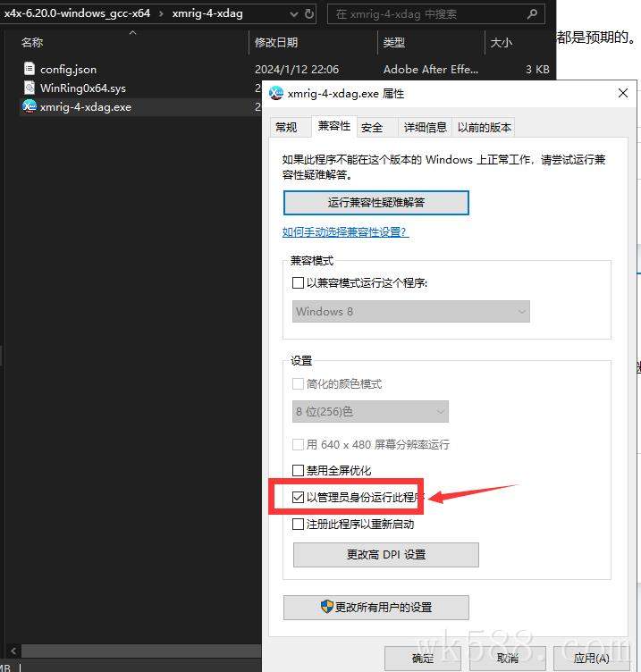Toggle the greyed-out 640 x 480 resolution checkbox

click(298, 444)
